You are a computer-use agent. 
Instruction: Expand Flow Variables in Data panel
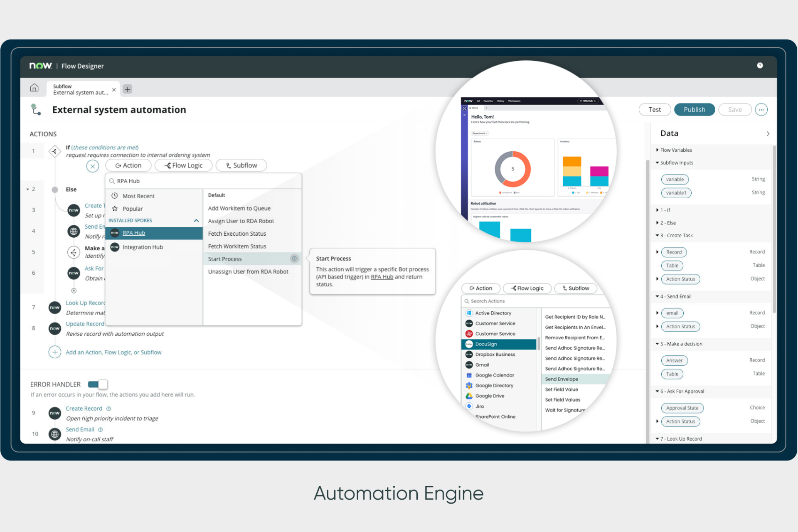tap(657, 150)
